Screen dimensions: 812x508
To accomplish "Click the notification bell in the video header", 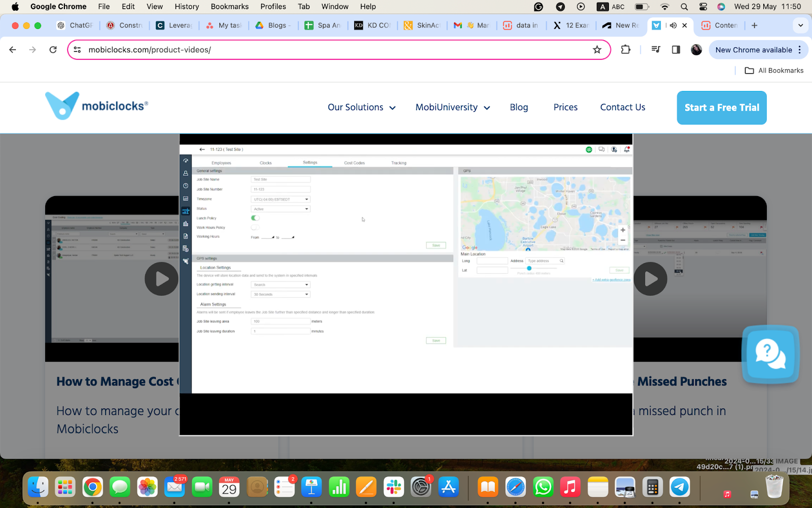I will 627,149.
